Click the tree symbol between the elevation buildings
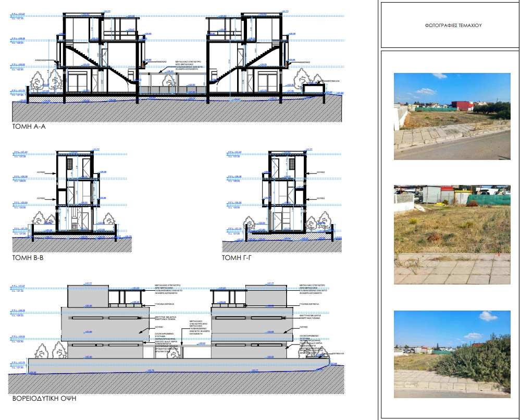 174,351
